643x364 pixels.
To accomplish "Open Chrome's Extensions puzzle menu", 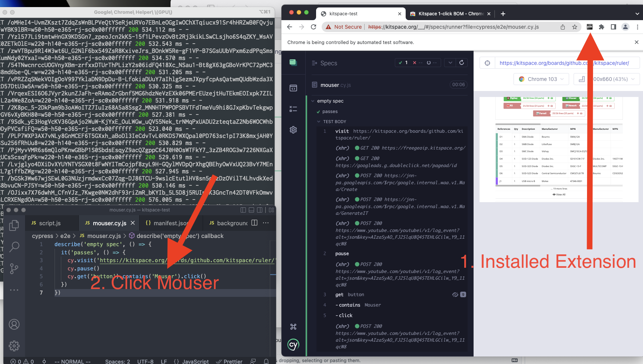I will coord(602,27).
